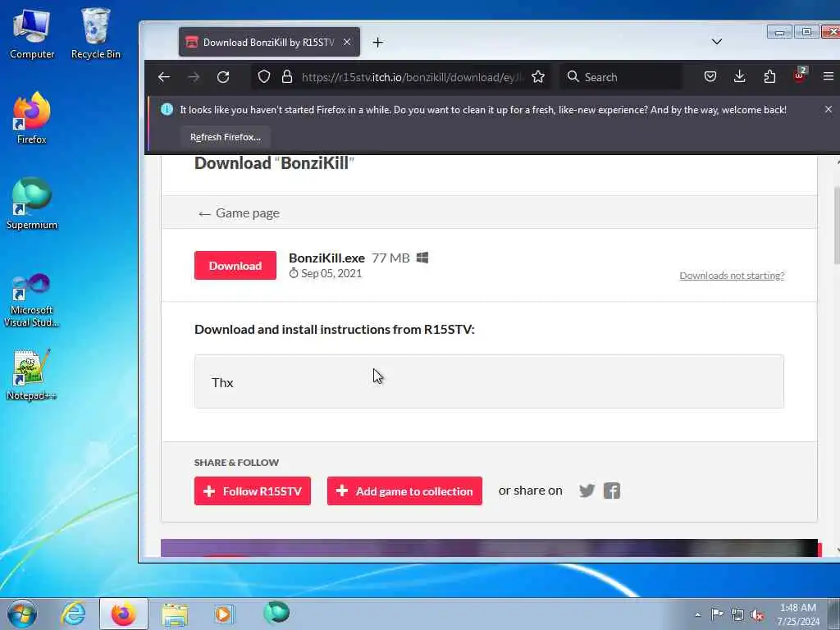Select the Recycle Bin desktop icon
Viewport: 840px width, 630px height.
coord(96,34)
